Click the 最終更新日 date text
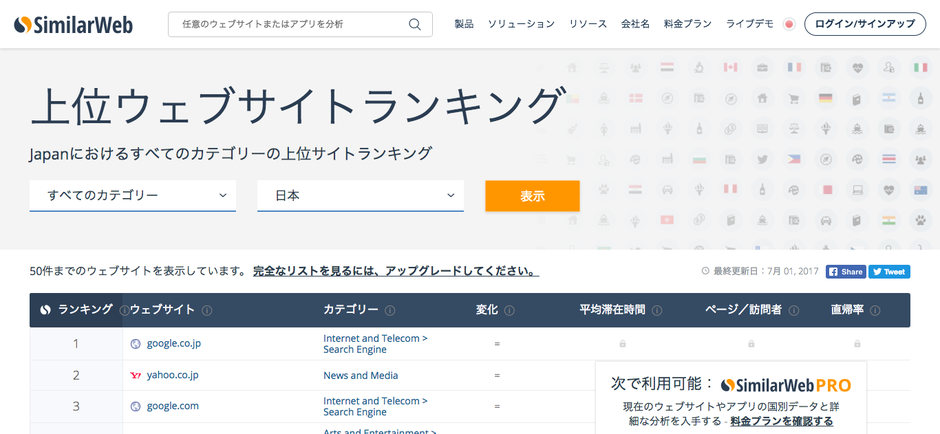The image size is (940, 434). pos(766,272)
